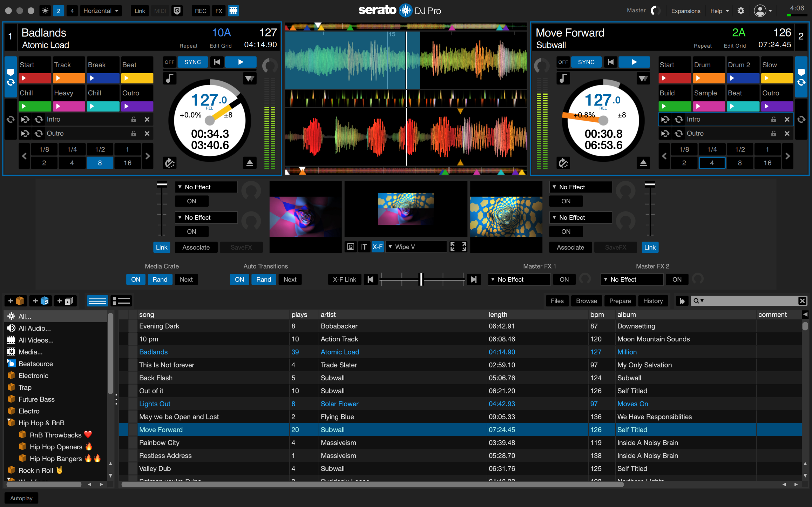Click deck 1 keylock music note icon
This screenshot has width=812, height=507.
[169, 78]
